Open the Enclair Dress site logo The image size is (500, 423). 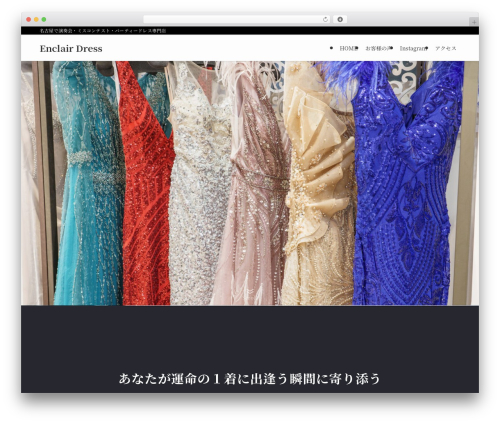71,49
